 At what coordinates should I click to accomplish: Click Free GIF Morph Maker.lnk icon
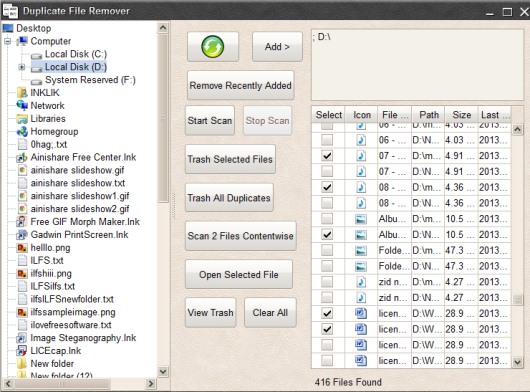click(x=22, y=222)
